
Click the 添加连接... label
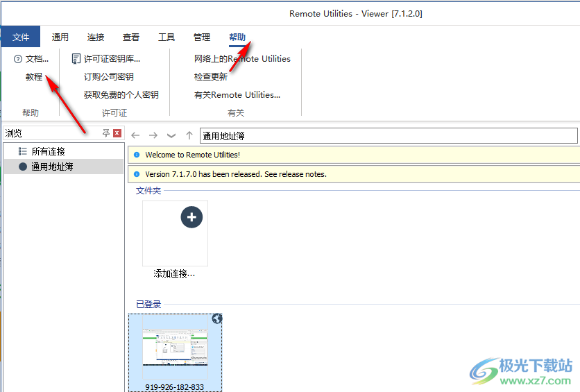coord(174,273)
